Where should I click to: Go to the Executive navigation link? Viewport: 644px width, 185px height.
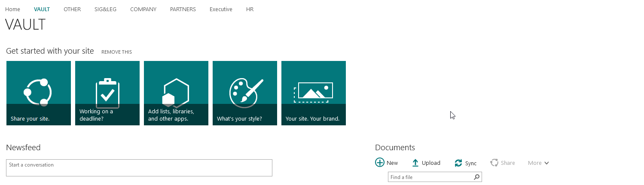tap(221, 9)
